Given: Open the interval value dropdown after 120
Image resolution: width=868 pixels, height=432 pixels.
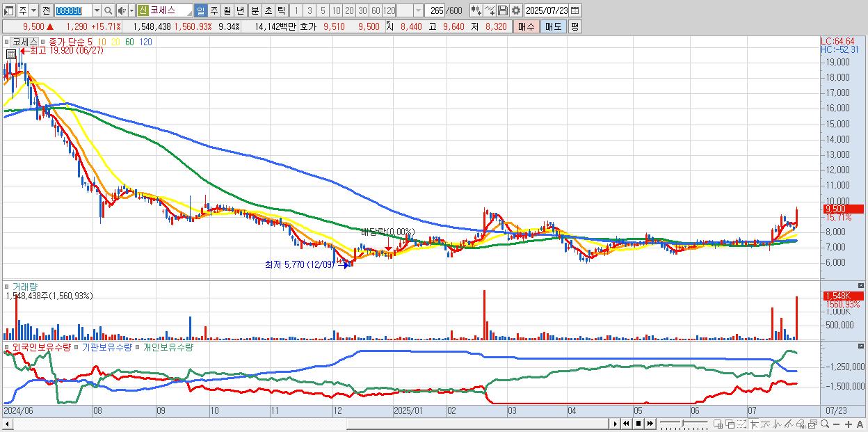Looking at the screenshot, I should tap(418, 10).
